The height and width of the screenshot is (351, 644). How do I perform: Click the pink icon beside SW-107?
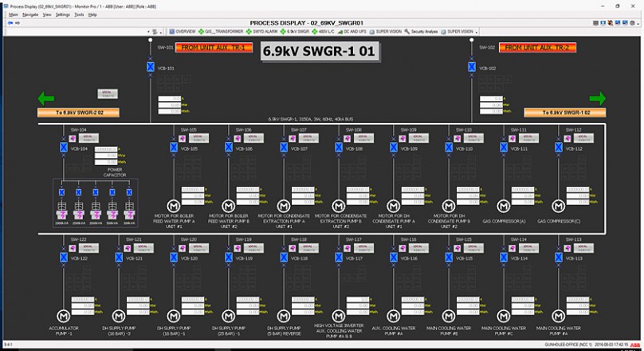pyautogui.click(x=293, y=139)
